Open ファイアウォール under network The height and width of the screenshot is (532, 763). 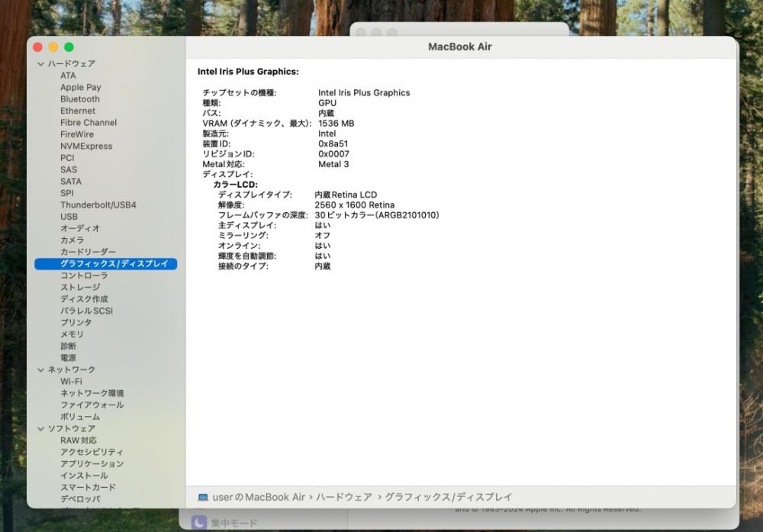pos(92,405)
